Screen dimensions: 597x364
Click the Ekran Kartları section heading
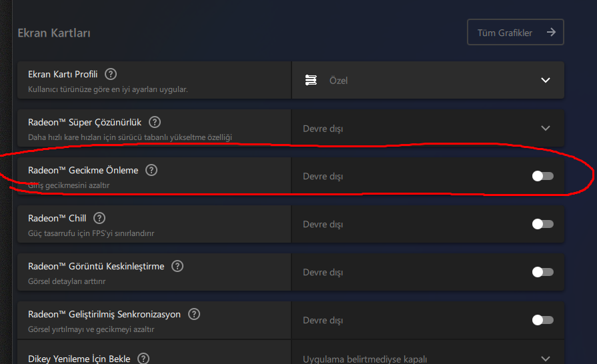pyautogui.click(x=54, y=33)
